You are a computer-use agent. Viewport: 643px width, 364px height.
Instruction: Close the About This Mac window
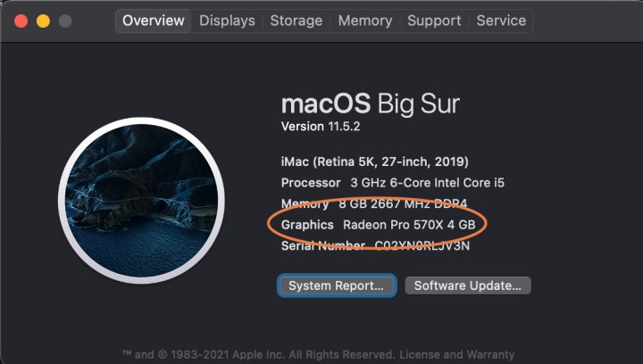(21, 21)
